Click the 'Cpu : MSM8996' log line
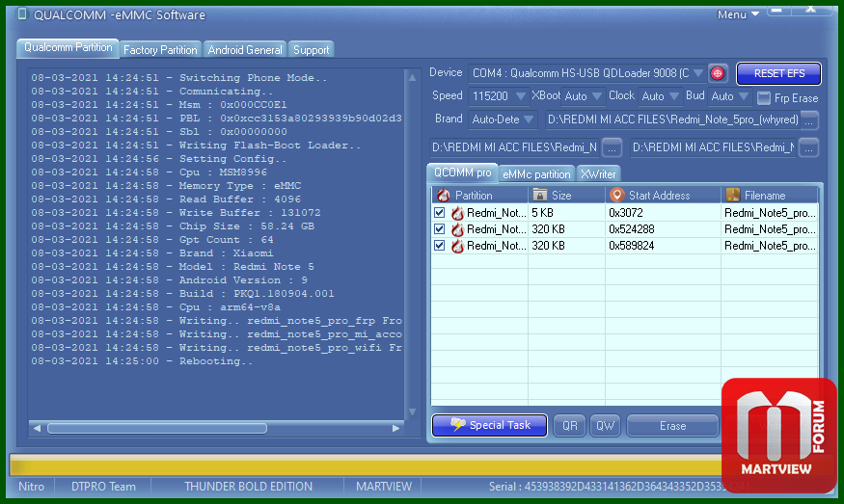This screenshot has height=504, width=844. (x=150, y=172)
